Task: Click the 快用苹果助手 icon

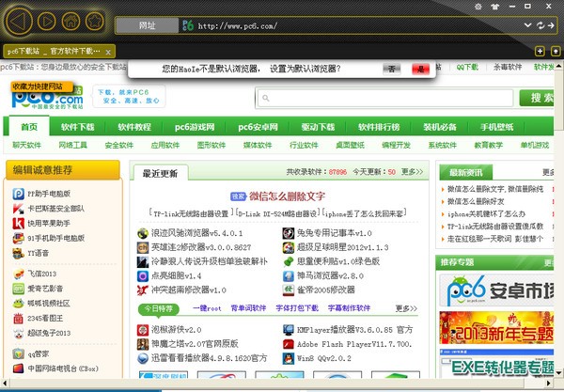Action: [x=19, y=224]
